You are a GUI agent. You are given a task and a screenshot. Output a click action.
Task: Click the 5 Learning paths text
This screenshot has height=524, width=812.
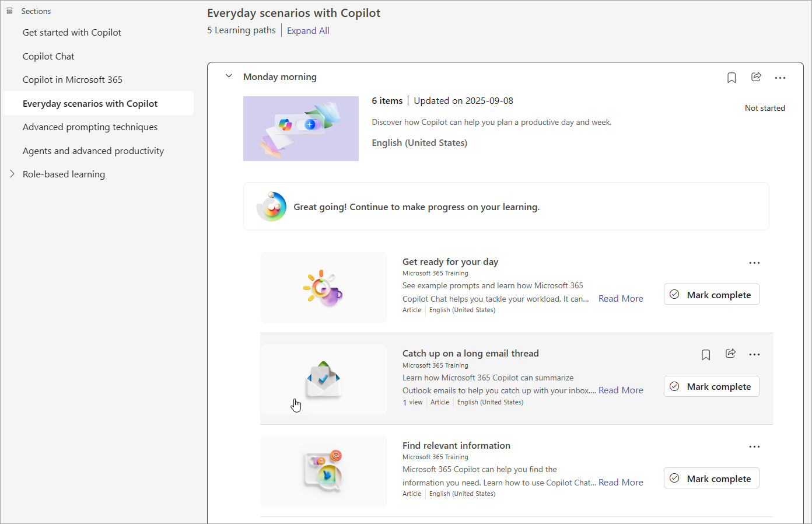242,30
